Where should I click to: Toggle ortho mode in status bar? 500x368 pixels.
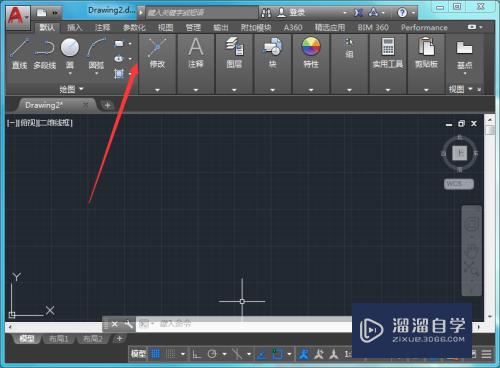coord(197,354)
